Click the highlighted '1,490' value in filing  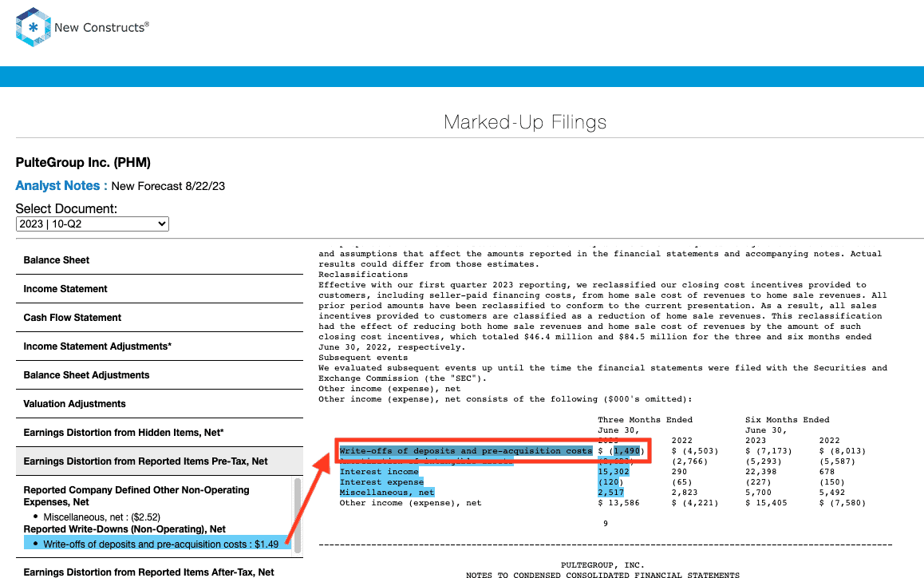(x=626, y=451)
